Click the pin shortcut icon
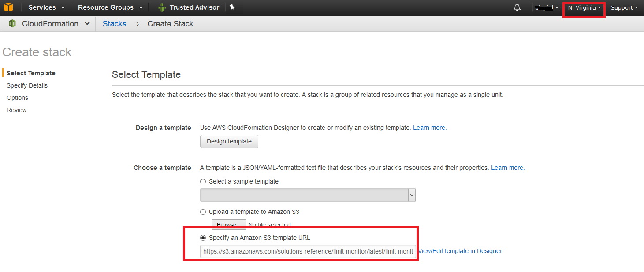The image size is (644, 272). click(232, 7)
